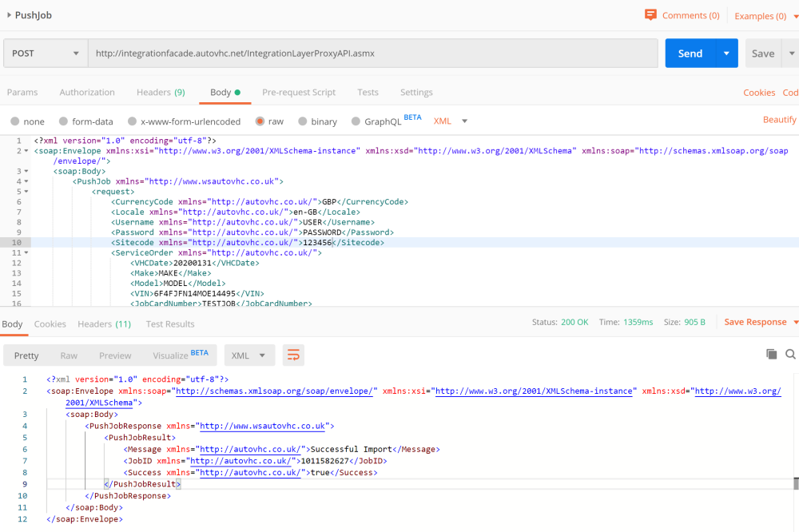Click the Beautify link
This screenshot has height=532, width=799.
(x=779, y=120)
